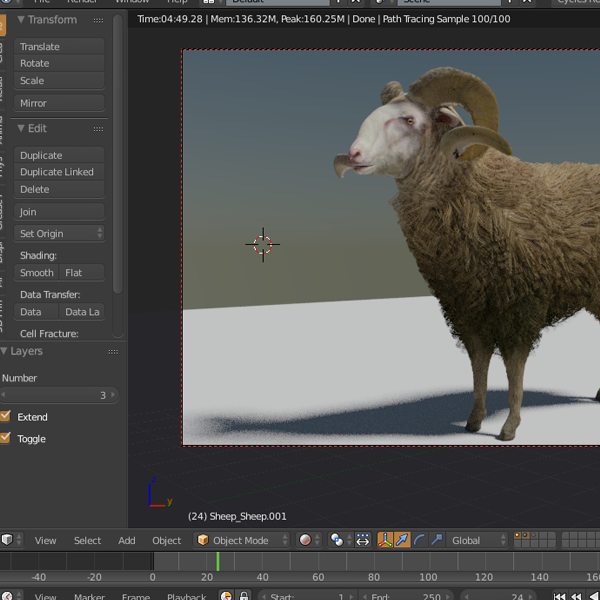Screen dimensions: 600x600
Task: Click the viewport shading sphere icon
Action: (x=305, y=540)
